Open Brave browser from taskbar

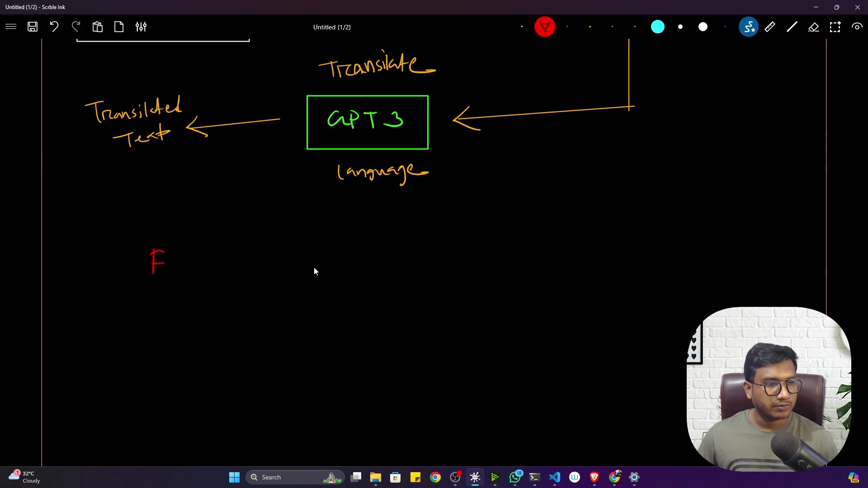594,477
